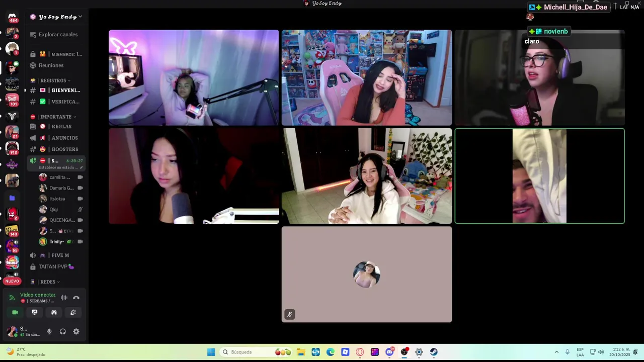The width and height of the screenshot is (644, 362).
Task: Open the server with the 912 badge
Action: [12, 148]
